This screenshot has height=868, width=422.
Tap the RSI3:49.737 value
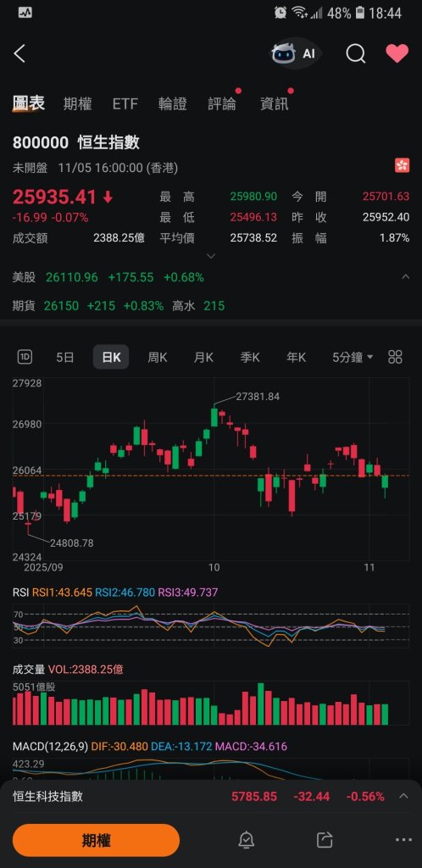coord(188,593)
